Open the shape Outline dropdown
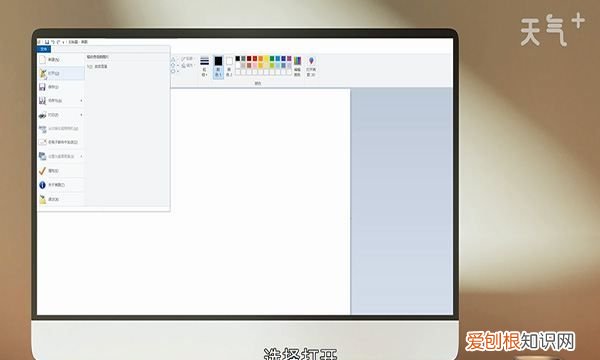Viewport: 600px width, 360px height. click(x=187, y=59)
